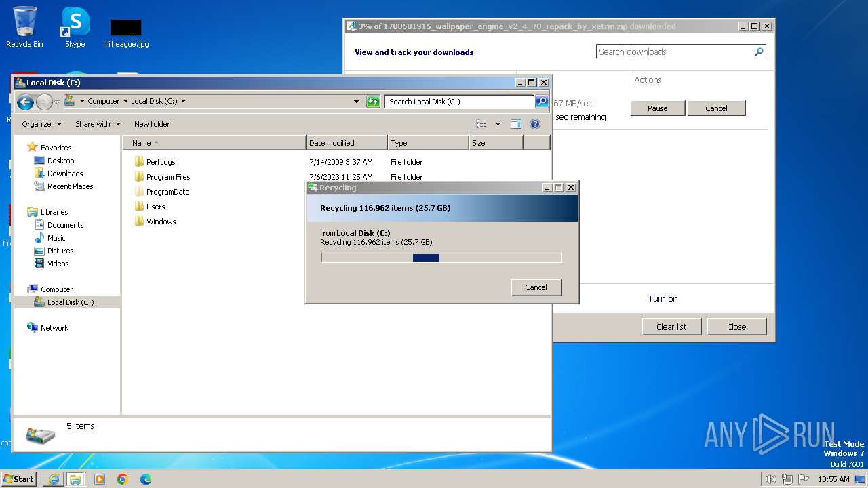
Task: Toggle the preview pane
Action: pyautogui.click(x=516, y=124)
